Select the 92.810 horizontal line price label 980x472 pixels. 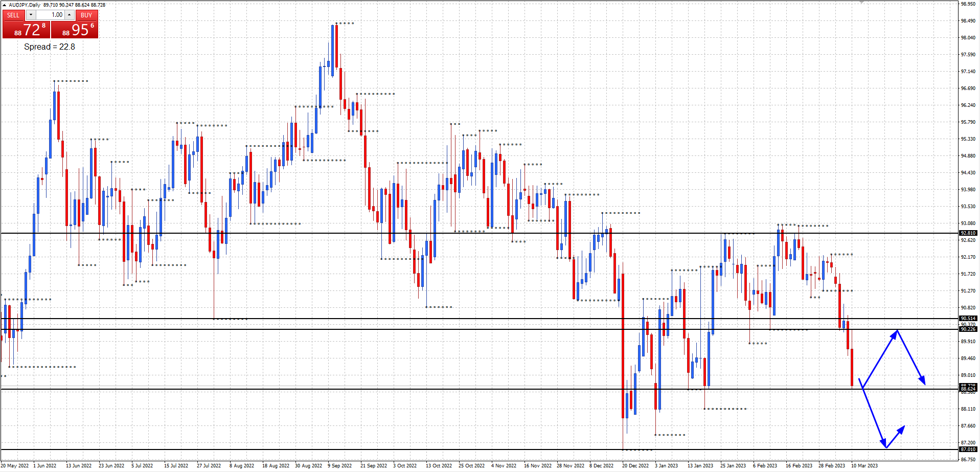point(968,233)
